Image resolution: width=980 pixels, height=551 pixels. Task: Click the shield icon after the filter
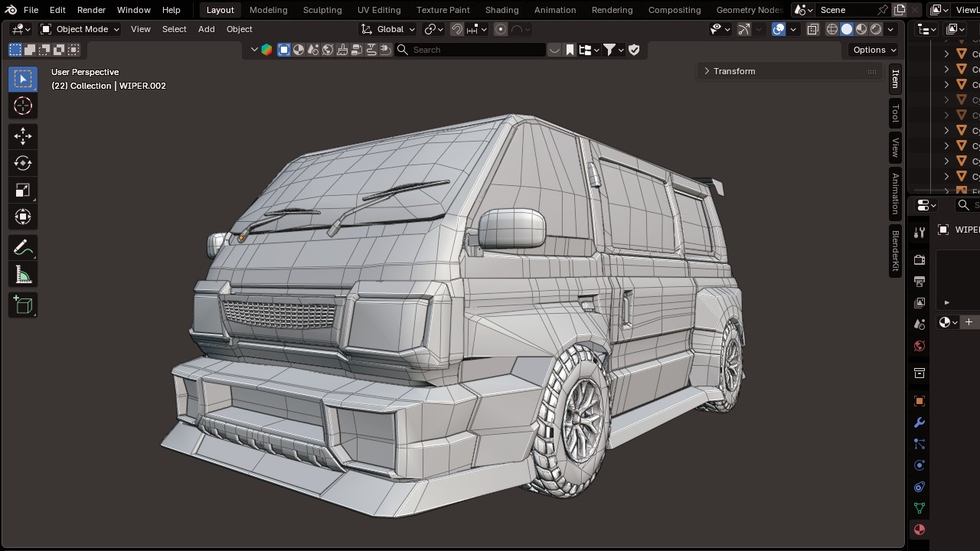[634, 50]
